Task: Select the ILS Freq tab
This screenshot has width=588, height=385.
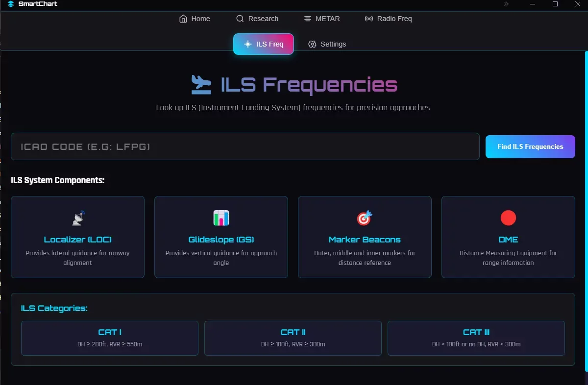Action: [264, 44]
